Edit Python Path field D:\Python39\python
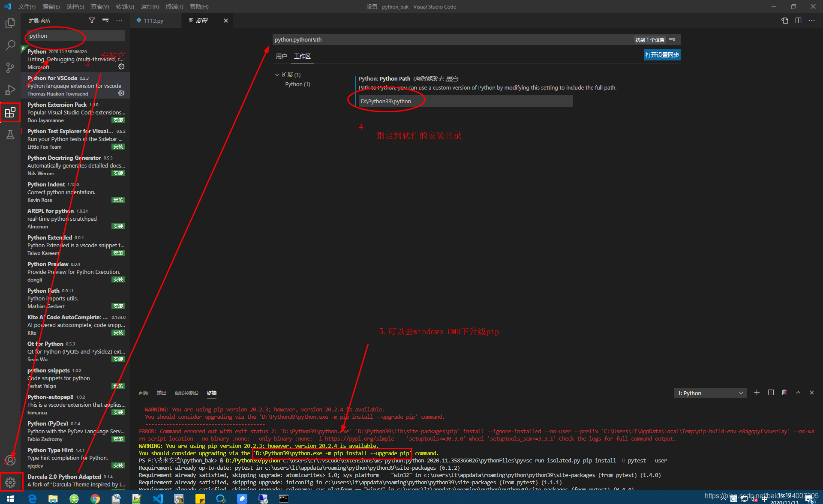This screenshot has width=823, height=504. point(466,101)
